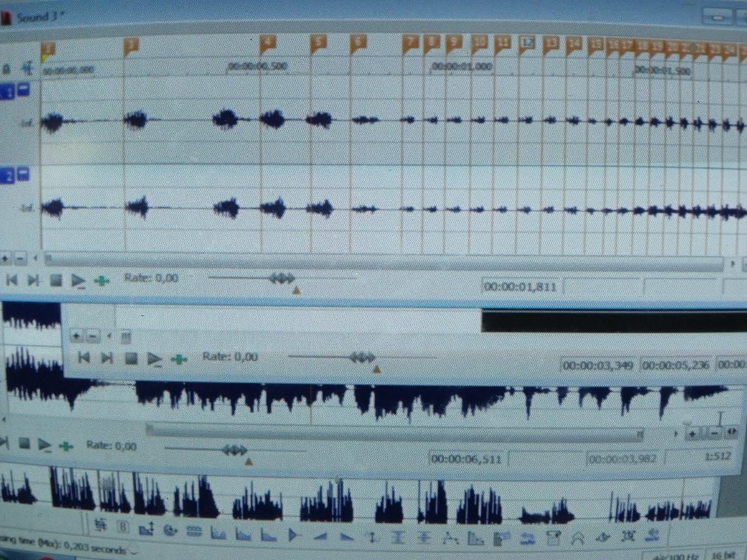Click the plus zoom button in the lower window
Screen dimensions: 747x560
[692, 433]
